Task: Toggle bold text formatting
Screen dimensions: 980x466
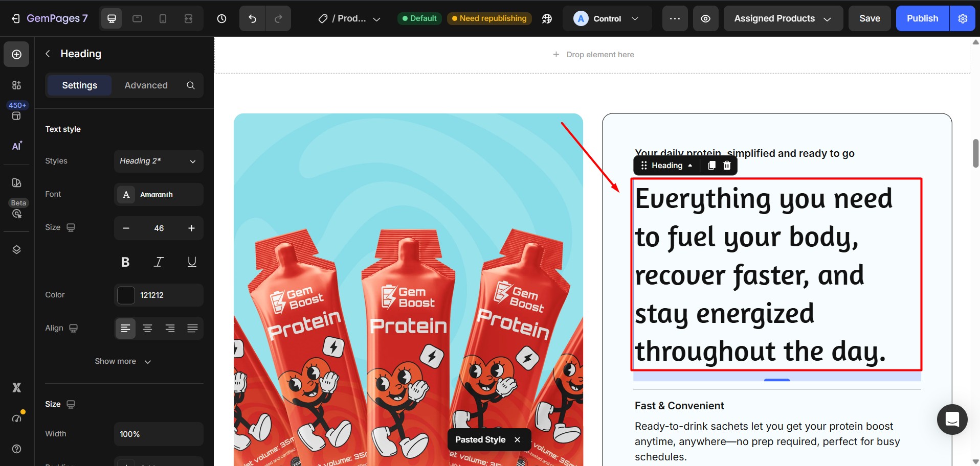Action: (x=125, y=262)
